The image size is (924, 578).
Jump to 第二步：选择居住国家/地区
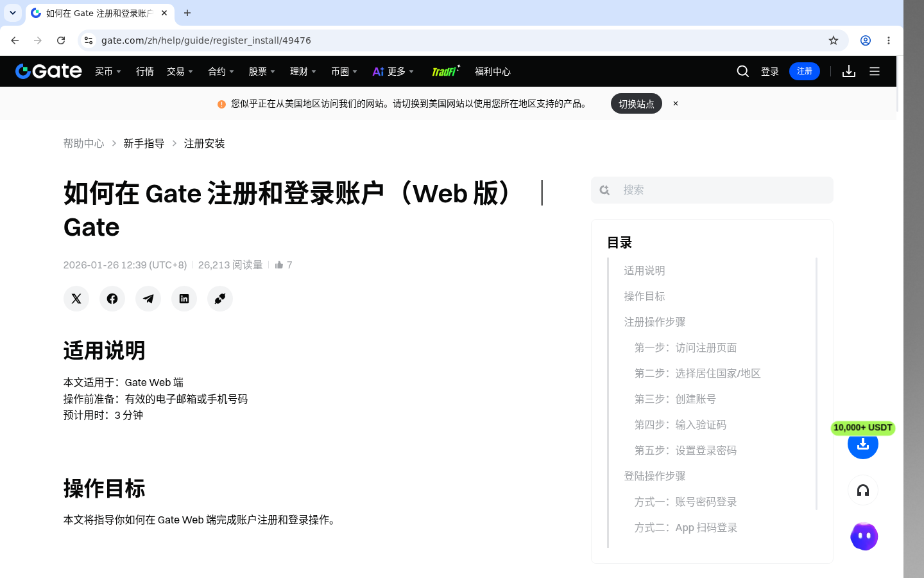697,373
